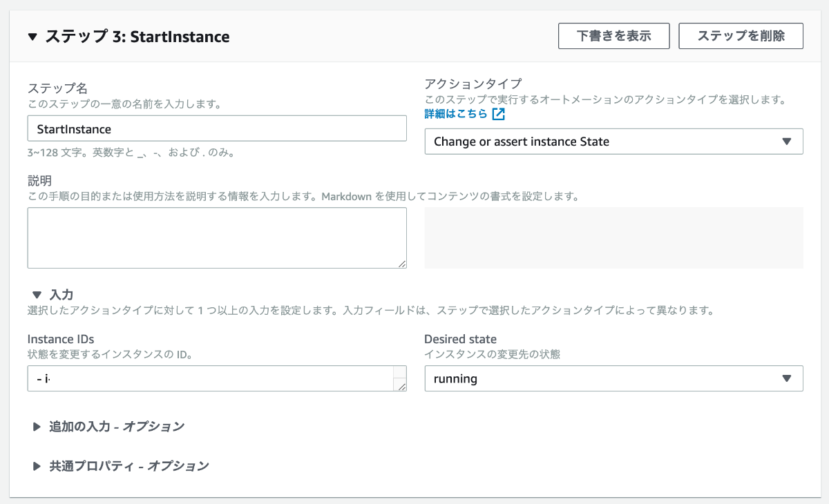Collapse the 入力 section
Screen dimensions: 829x504
37,295
